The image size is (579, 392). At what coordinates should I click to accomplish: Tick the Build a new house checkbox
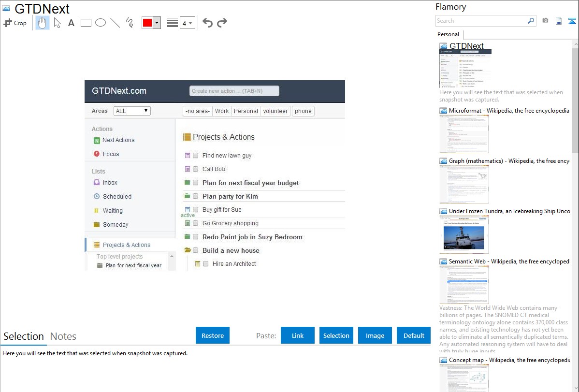[196, 250]
